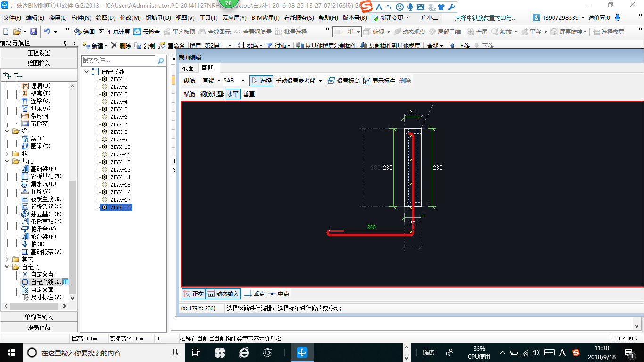Open the 钢筋量(Q) menu
The width and height of the screenshot is (644, 362).
tap(158, 18)
